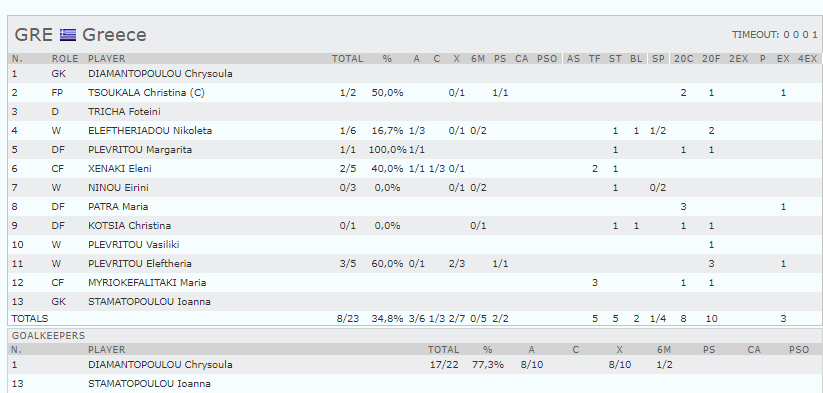Screen dimensions: 823x393
Task: Click the 17/22 goalkeeper total value
Action: tap(444, 365)
